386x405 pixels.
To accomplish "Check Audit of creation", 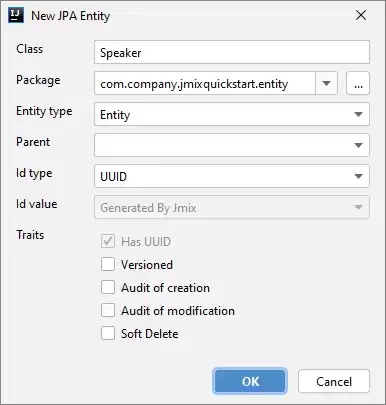I will 108,287.
